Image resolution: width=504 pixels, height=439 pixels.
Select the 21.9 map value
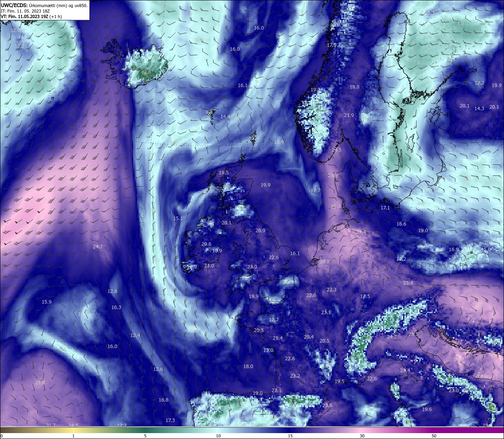point(349,115)
